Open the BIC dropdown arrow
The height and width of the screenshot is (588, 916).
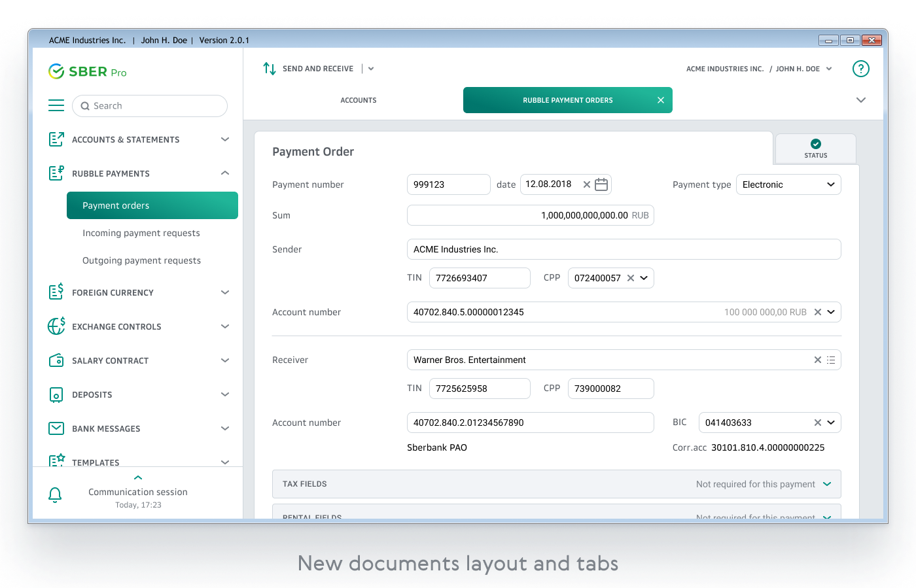click(x=831, y=423)
